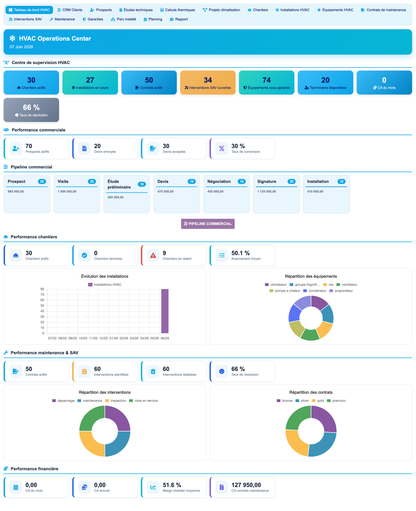The width and height of the screenshot is (416, 511).
Task: Open the 27 Installations en cours tile
Action: click(90, 82)
